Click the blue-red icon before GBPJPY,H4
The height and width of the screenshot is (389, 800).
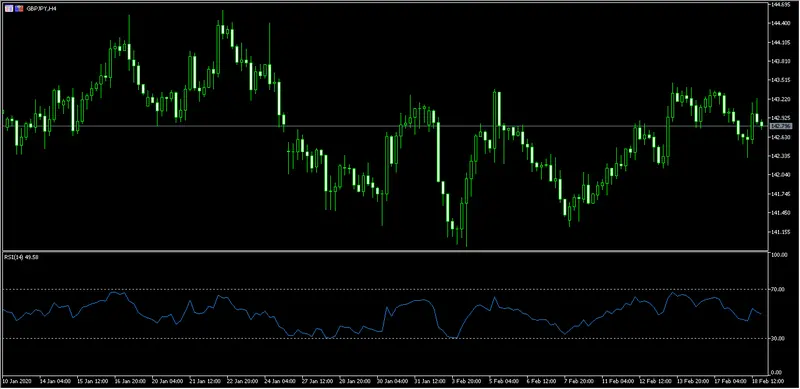(19, 9)
